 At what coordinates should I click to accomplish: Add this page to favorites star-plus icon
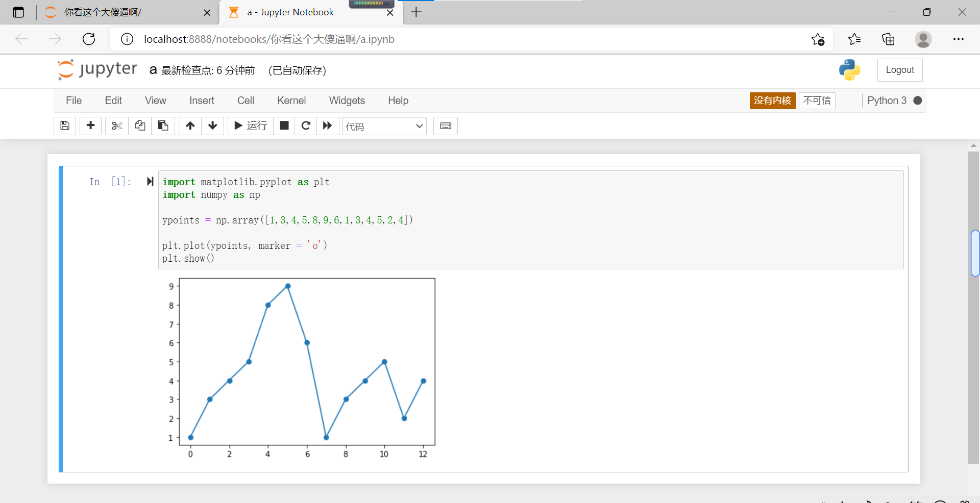pyautogui.click(x=818, y=39)
